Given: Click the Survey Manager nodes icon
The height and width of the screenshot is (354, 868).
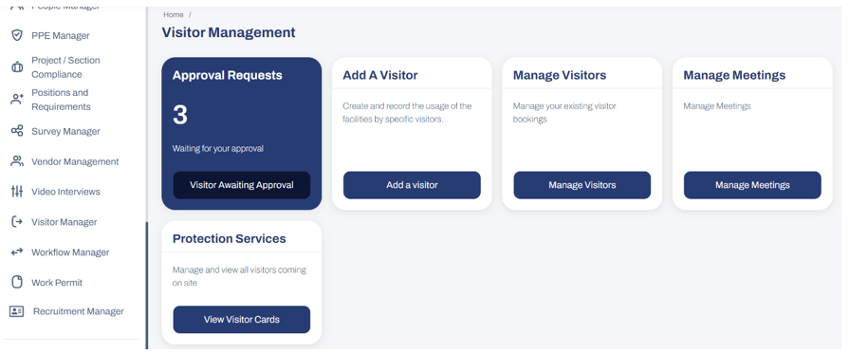Looking at the screenshot, I should tap(17, 131).
